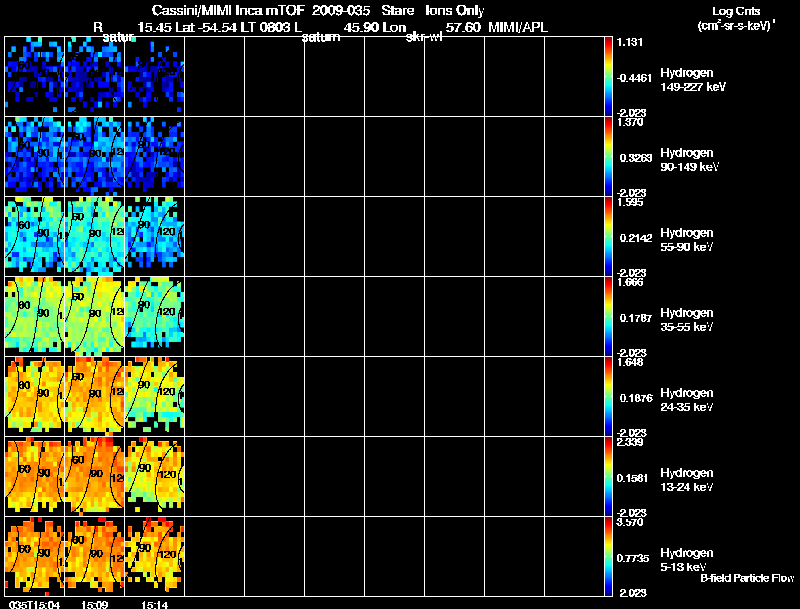Screen dimensions: 800x609
Task: Click the 035T15:04 time label
Action: pos(32,604)
